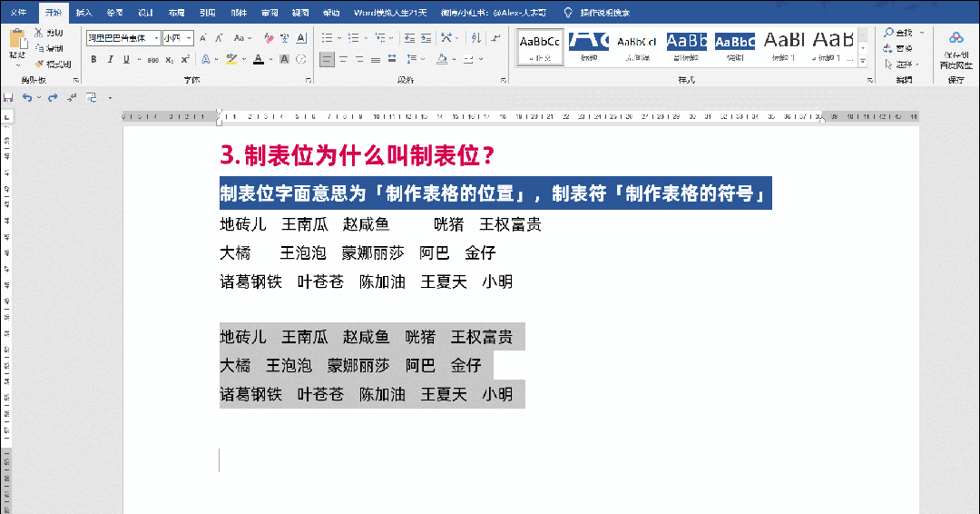Click the Replace button
This screenshot has height=514, width=980.
coord(898,48)
